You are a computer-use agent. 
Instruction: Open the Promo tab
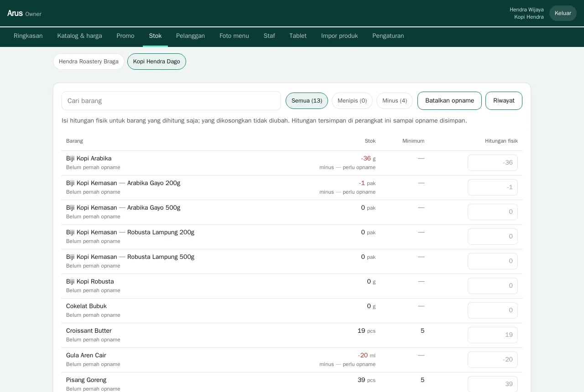[125, 36]
